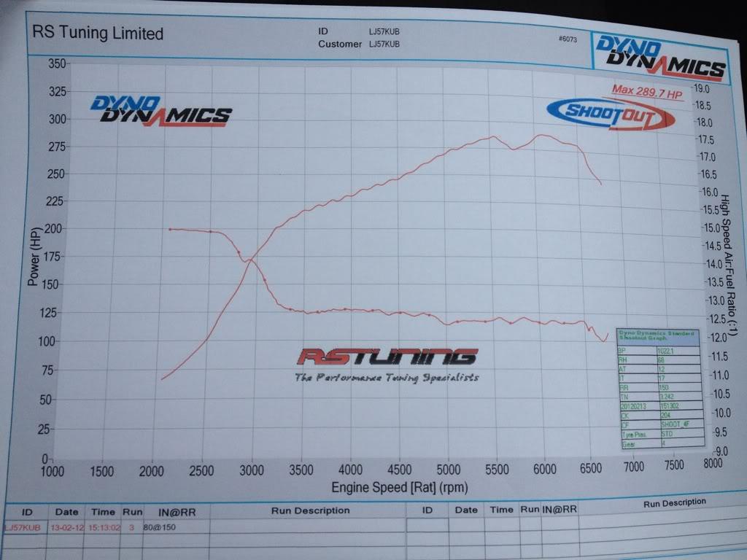Click the 14.0 air-fuel ratio tick
Screen dimensions: 747x560
pos(713,264)
